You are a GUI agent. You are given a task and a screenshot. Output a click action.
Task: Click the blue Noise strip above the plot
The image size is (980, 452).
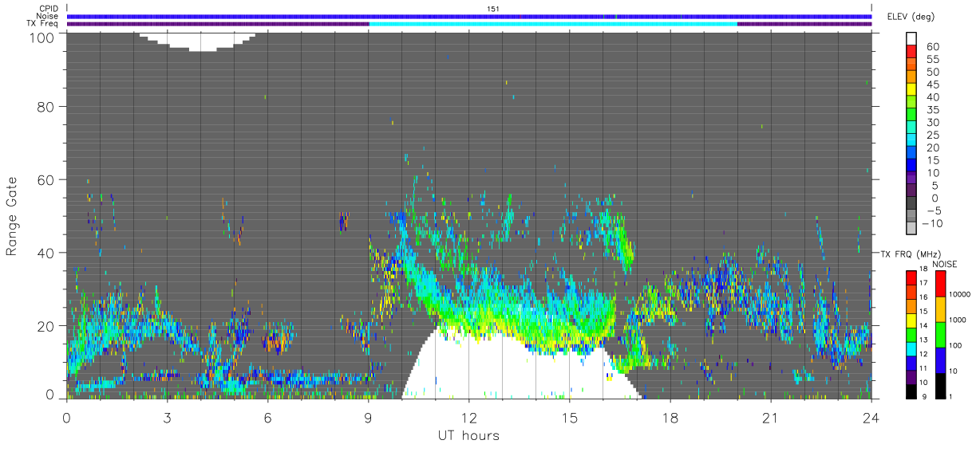tap(469, 16)
